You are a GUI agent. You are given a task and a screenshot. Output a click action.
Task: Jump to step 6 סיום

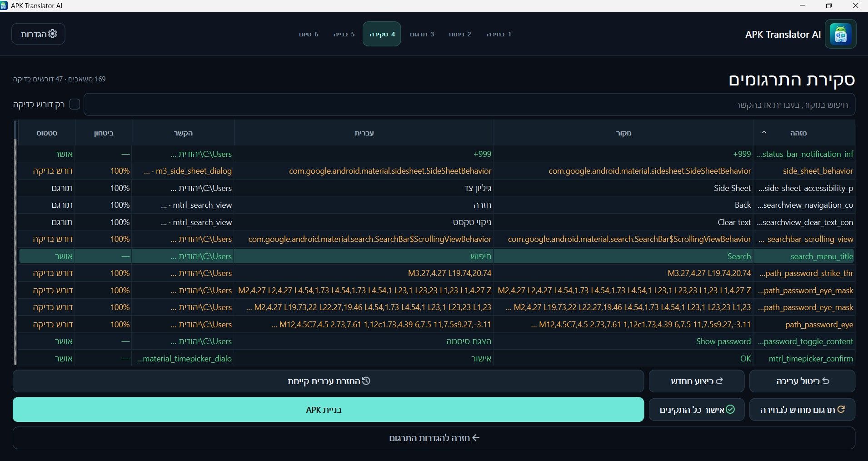309,34
